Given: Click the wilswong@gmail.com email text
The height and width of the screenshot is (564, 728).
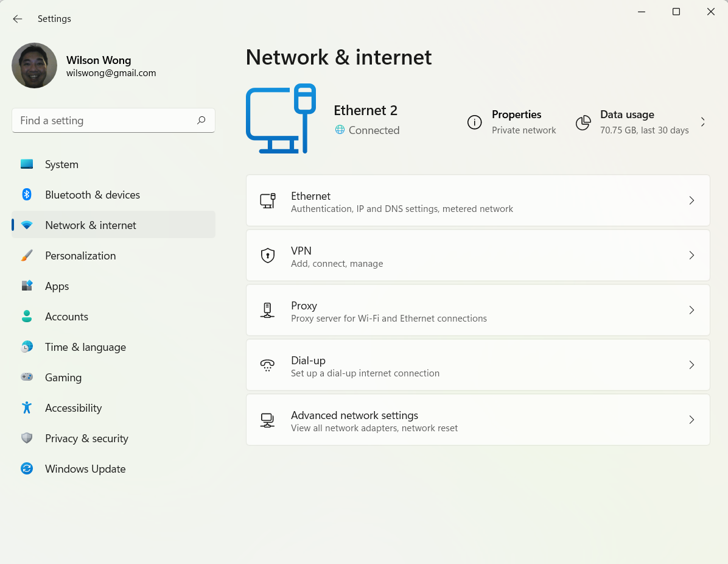Looking at the screenshot, I should click(111, 73).
